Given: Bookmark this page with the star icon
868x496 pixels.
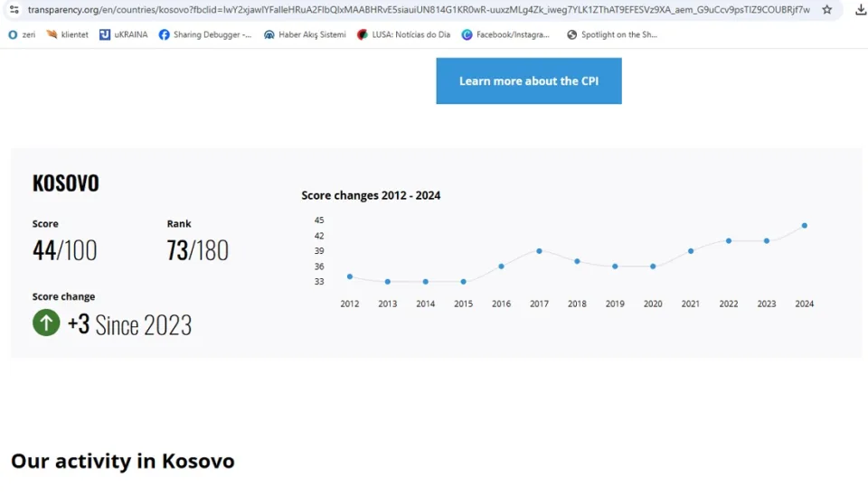Looking at the screenshot, I should pyautogui.click(x=827, y=9).
